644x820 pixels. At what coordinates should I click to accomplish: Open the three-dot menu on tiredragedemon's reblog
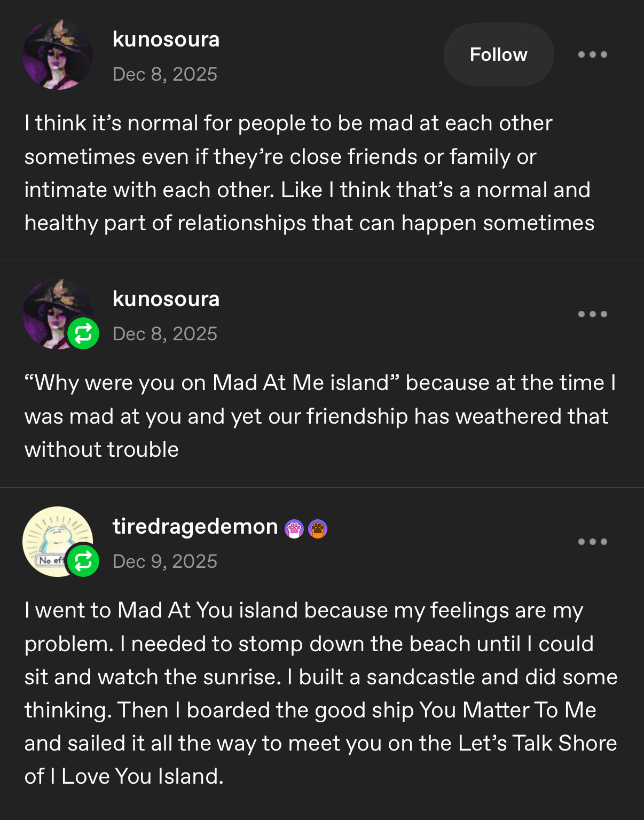click(x=592, y=542)
